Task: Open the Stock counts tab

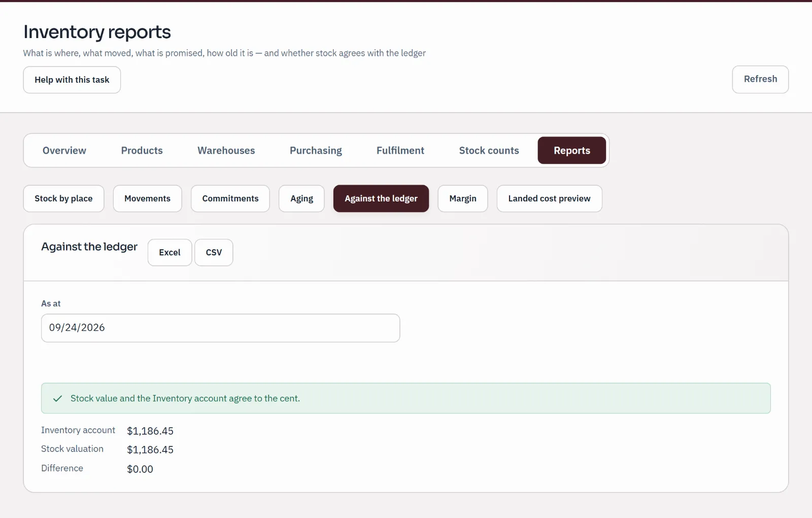Action: (x=489, y=151)
